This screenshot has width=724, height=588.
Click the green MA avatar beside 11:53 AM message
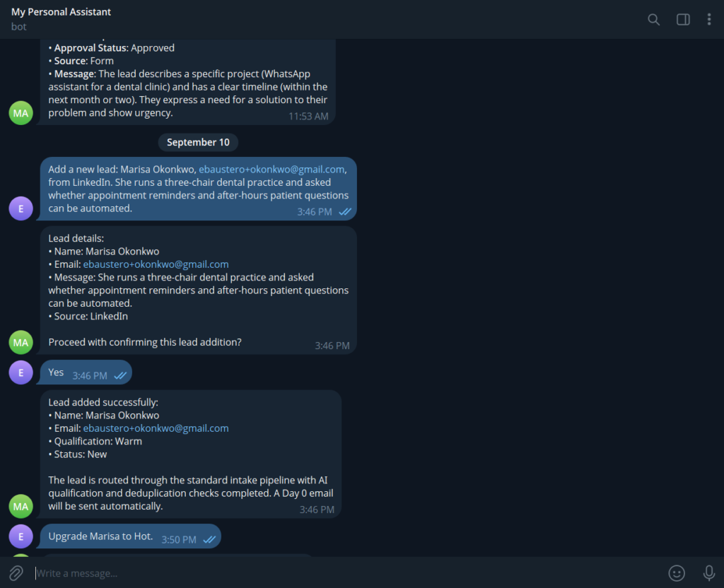click(x=21, y=113)
